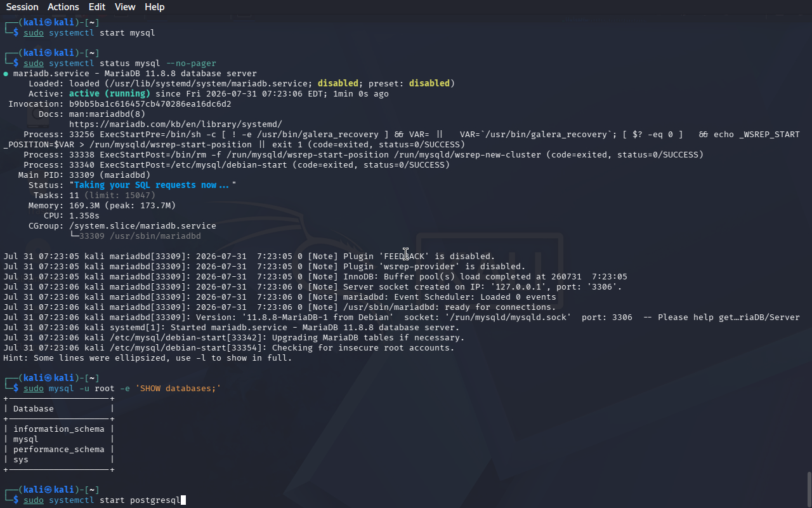Viewport: 812px width, 508px height.
Task: Click the 'sudo systemctl status mysql --no-pager' command
Action: point(120,63)
